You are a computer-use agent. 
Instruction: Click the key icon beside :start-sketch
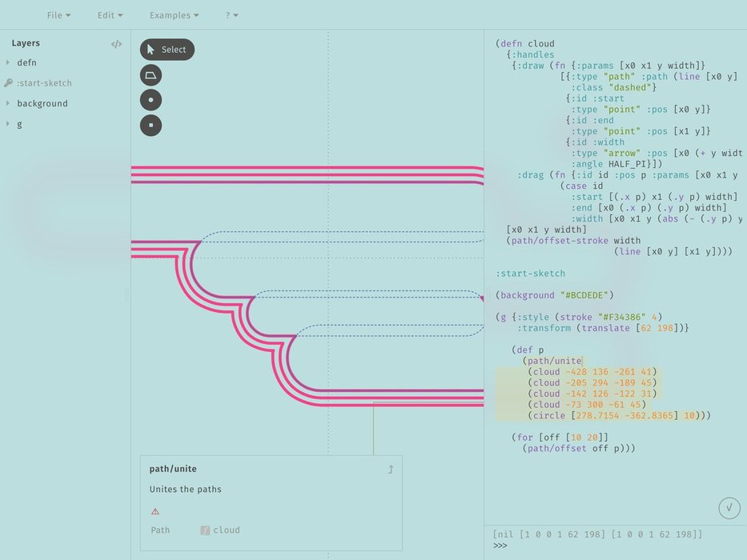pos(8,83)
